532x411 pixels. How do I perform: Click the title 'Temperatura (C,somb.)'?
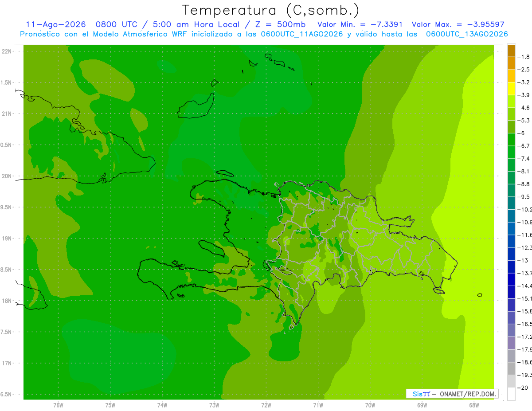270,10
